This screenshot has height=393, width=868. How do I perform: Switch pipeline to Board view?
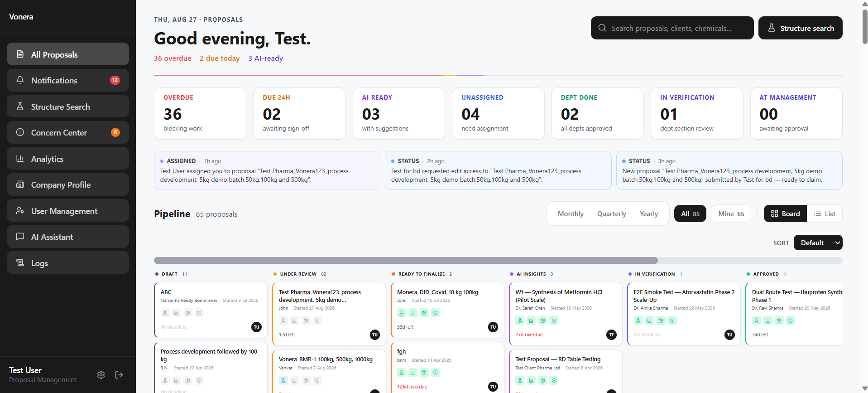785,213
